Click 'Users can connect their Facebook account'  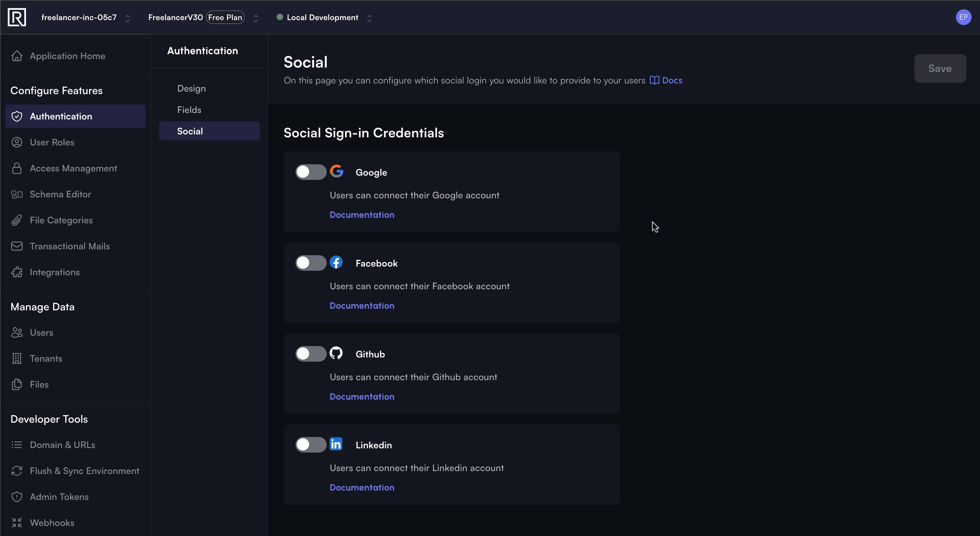point(420,286)
